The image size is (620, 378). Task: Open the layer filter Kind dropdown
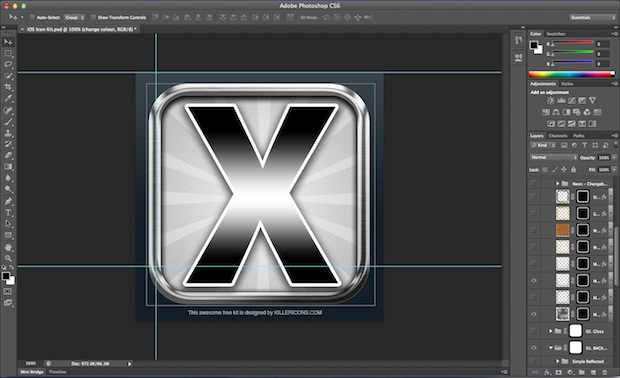(543, 146)
